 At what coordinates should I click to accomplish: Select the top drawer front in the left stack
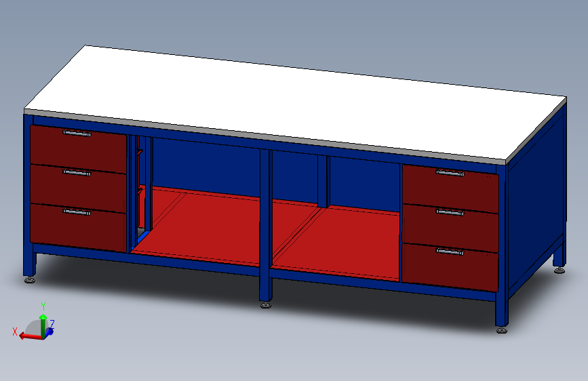(78, 148)
